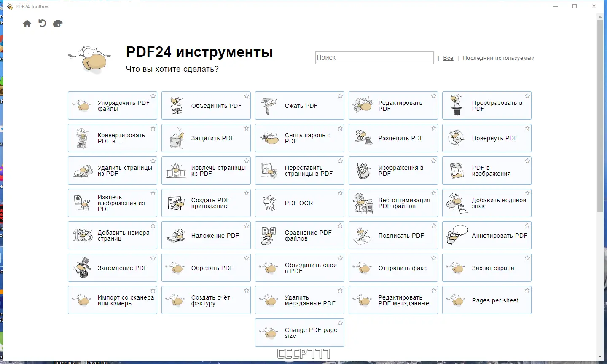Click the Home icon in the toolbar
The image size is (607, 364).
tap(27, 24)
